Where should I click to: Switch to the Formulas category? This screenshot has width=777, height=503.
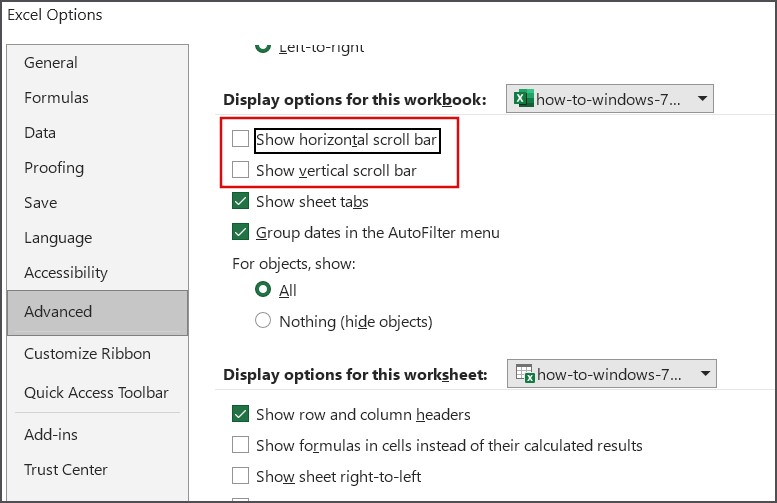click(x=56, y=97)
